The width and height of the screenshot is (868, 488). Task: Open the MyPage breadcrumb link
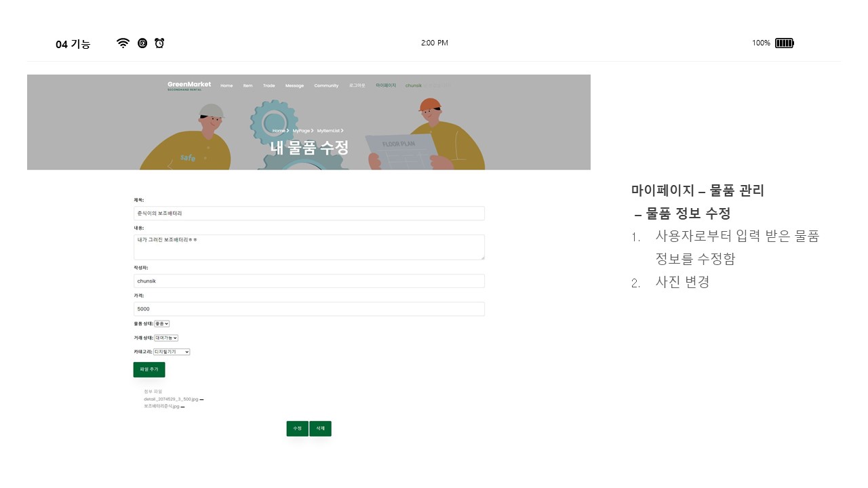pyautogui.click(x=300, y=130)
